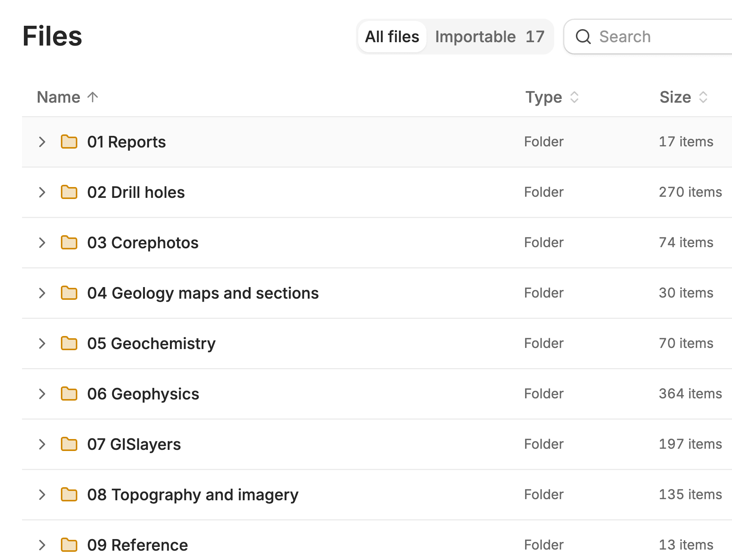Expand the 06 Geophysics folder chevron
This screenshot has height=560, width=732.
(42, 394)
